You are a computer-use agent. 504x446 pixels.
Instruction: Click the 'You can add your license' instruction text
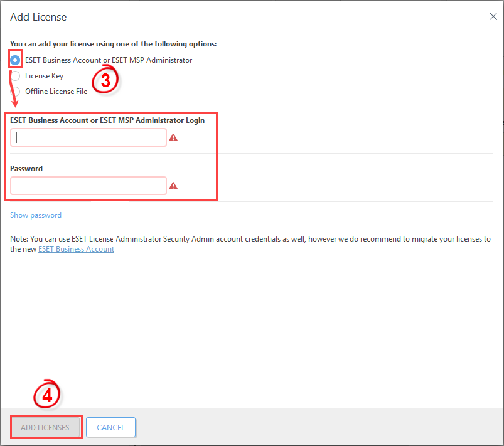tap(114, 44)
